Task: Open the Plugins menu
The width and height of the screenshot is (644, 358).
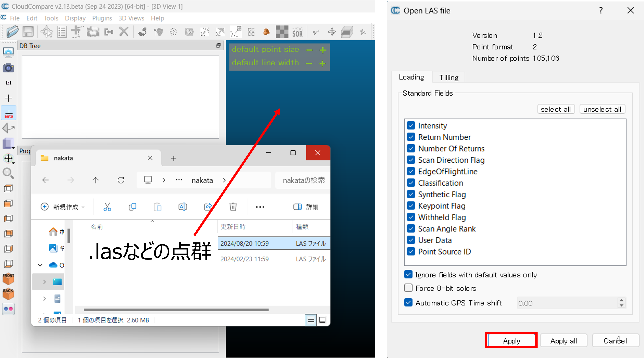Action: (x=102, y=18)
